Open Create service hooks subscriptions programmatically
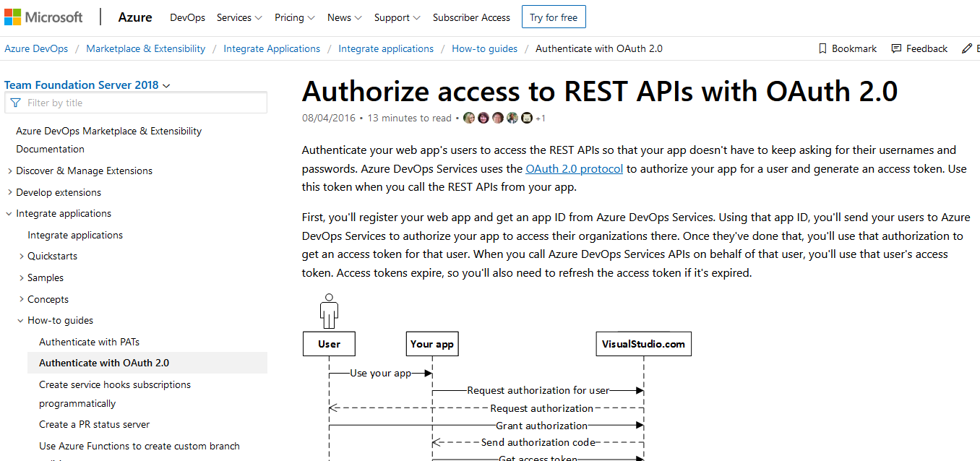 (x=115, y=394)
